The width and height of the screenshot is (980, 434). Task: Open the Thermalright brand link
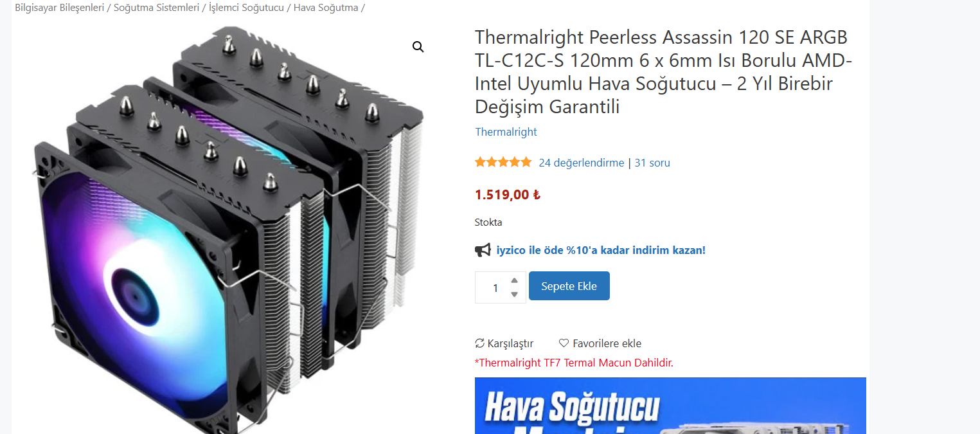[x=506, y=132]
